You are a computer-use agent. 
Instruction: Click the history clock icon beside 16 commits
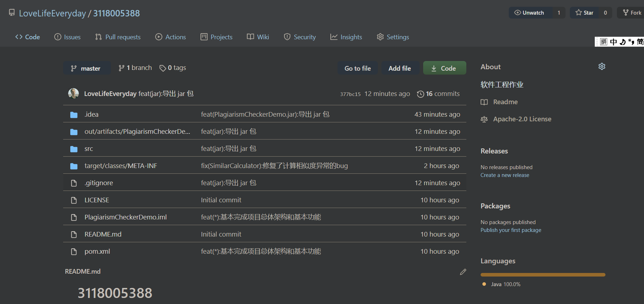[421, 94]
